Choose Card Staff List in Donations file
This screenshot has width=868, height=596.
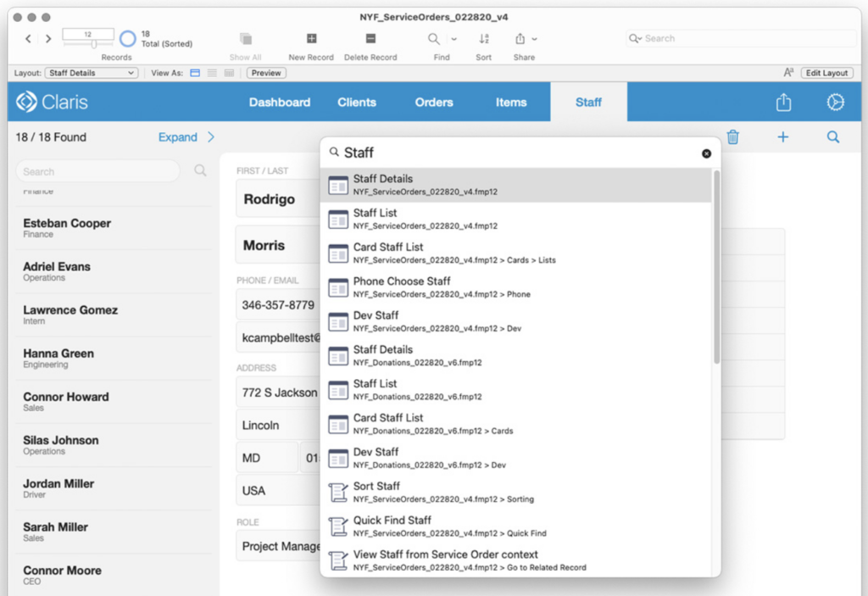pyautogui.click(x=516, y=424)
